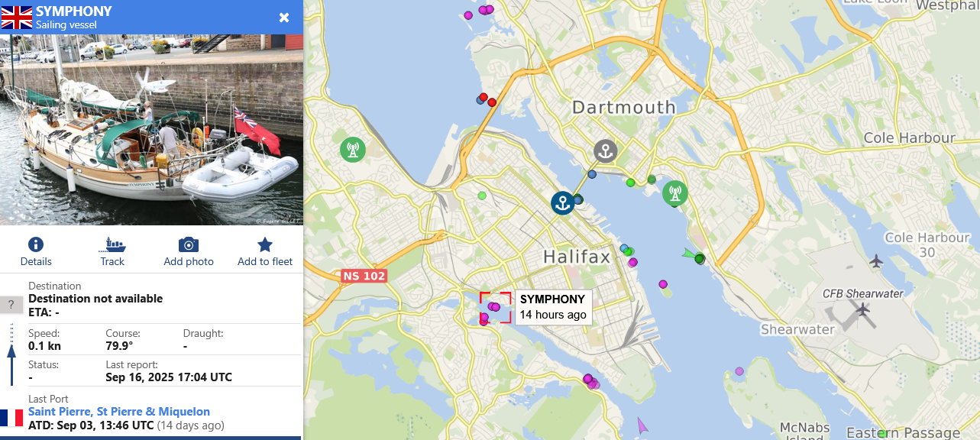Click the selected SYMPHONY vessel marker
Image resolution: width=980 pixels, height=440 pixels.
[x=494, y=307]
